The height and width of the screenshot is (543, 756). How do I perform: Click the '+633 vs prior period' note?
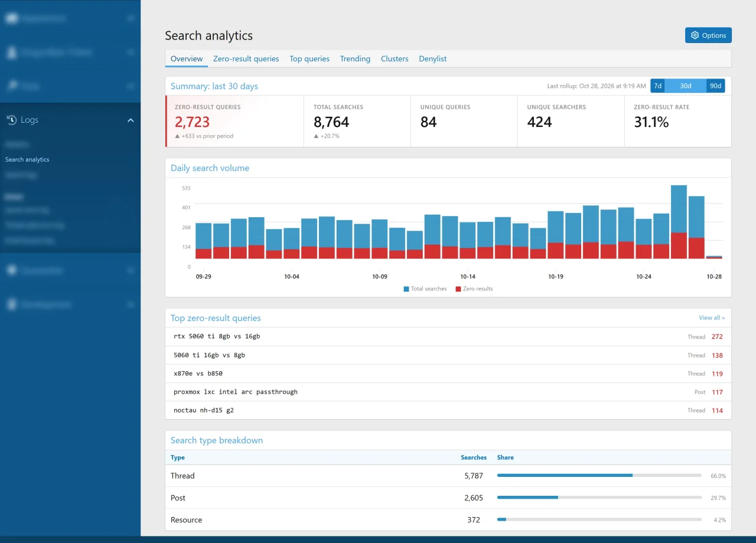(x=204, y=136)
